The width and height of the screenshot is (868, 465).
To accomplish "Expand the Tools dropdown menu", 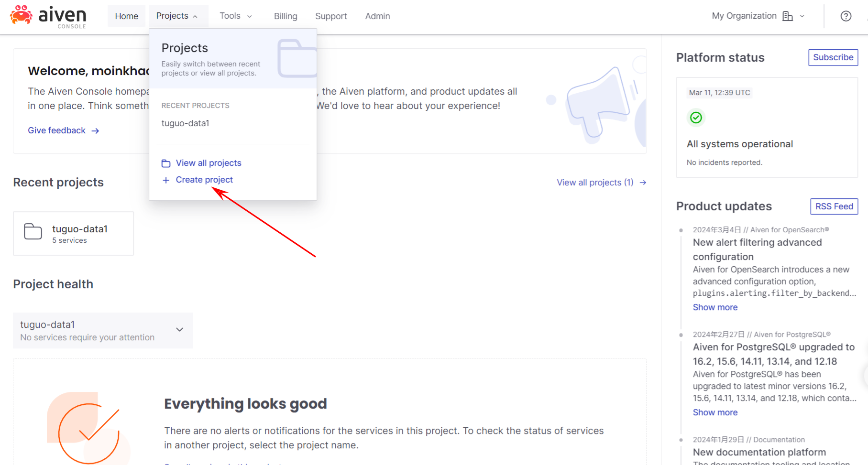I will (235, 16).
